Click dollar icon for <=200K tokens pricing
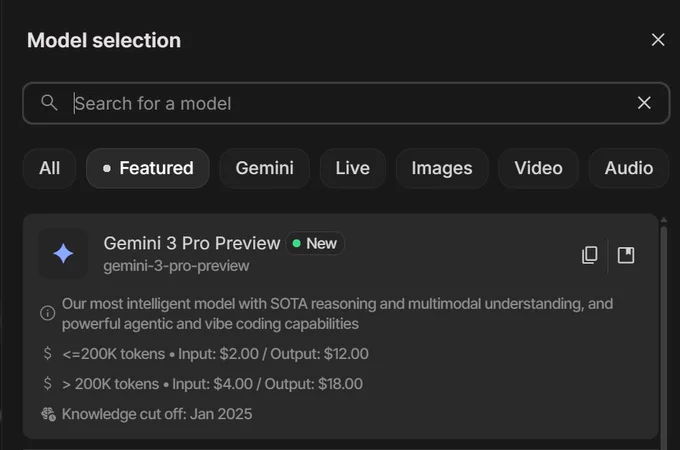Screen dimensions: 680x450 [48, 353]
